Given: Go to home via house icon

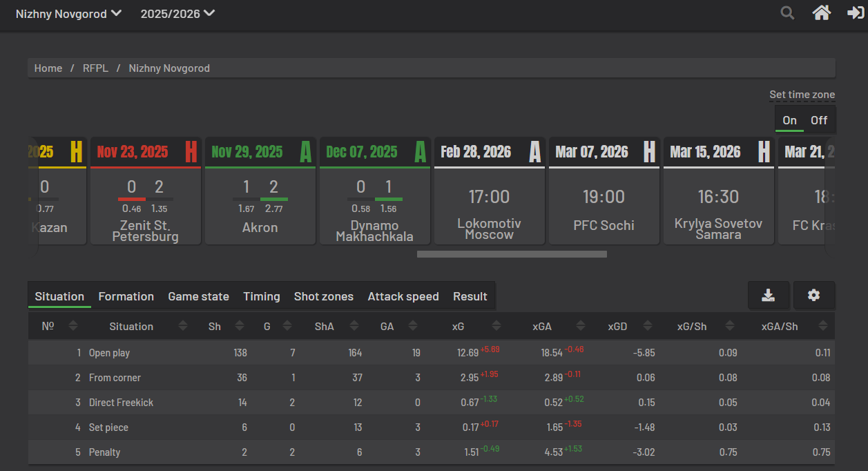Looking at the screenshot, I should 821,13.
